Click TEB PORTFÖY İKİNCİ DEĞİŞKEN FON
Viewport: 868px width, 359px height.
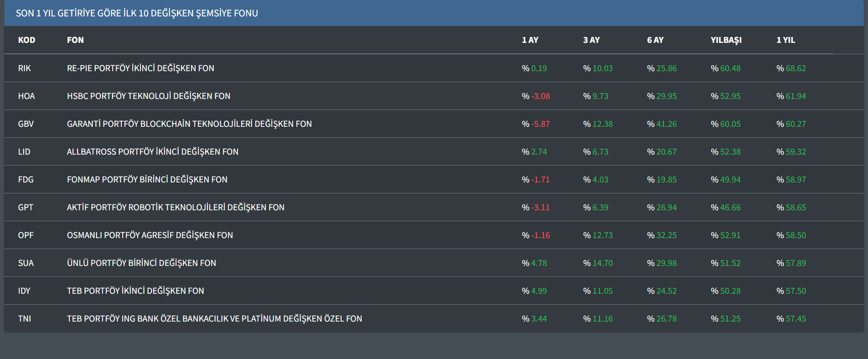pos(135,291)
